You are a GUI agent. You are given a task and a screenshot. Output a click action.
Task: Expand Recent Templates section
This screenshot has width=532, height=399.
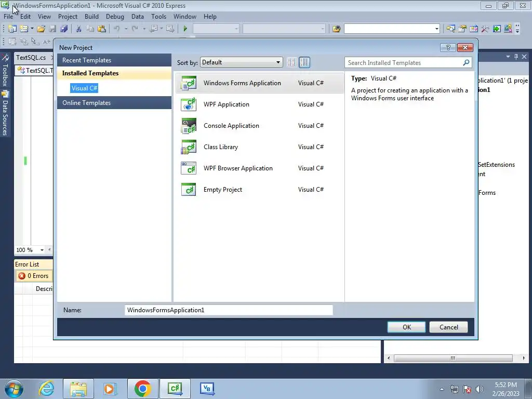(x=114, y=60)
